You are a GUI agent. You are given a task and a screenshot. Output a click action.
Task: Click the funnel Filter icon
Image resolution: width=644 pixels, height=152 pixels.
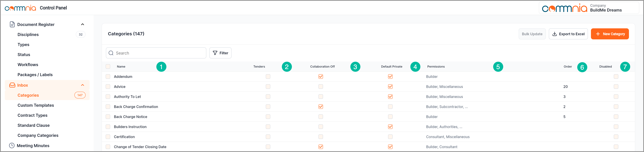click(215, 53)
